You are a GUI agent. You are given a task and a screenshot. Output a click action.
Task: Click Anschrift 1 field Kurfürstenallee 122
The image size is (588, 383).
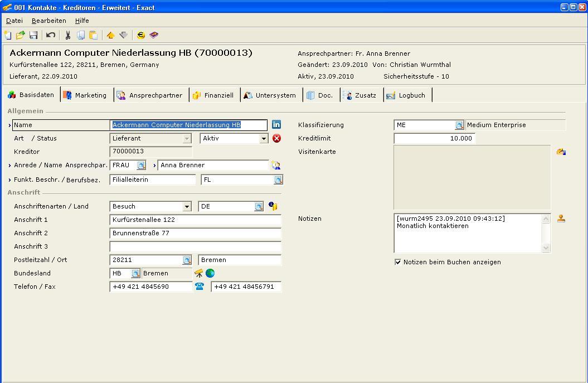tap(195, 220)
